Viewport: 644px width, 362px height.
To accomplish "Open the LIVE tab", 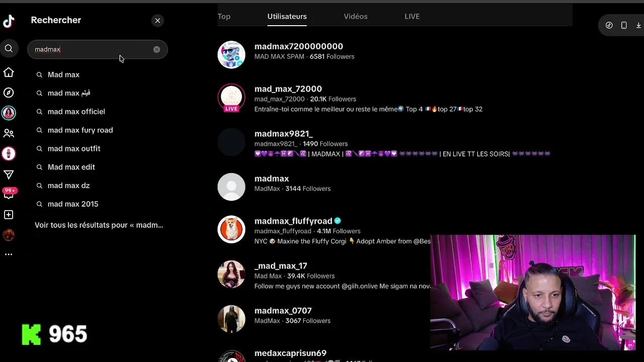I will pyautogui.click(x=412, y=16).
